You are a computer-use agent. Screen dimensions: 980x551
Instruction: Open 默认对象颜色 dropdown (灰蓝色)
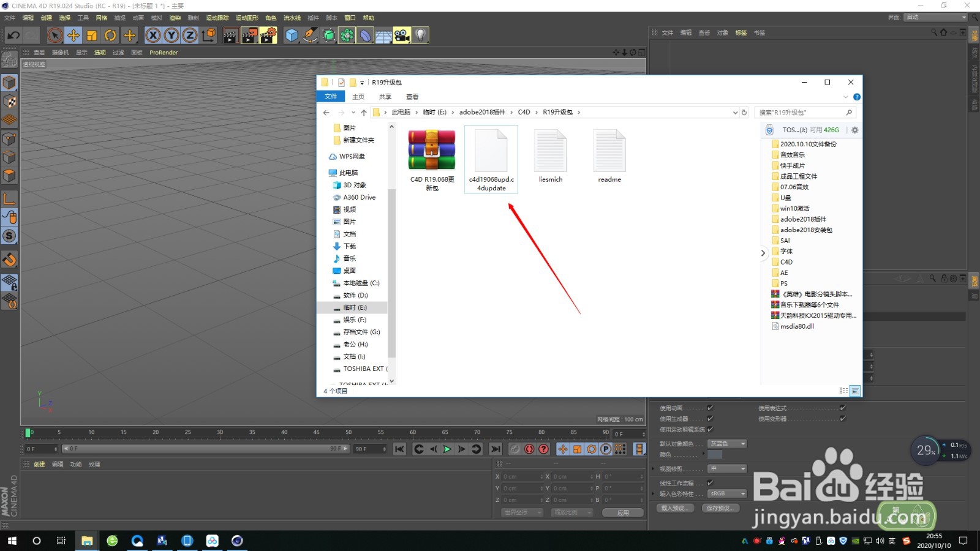[728, 444]
